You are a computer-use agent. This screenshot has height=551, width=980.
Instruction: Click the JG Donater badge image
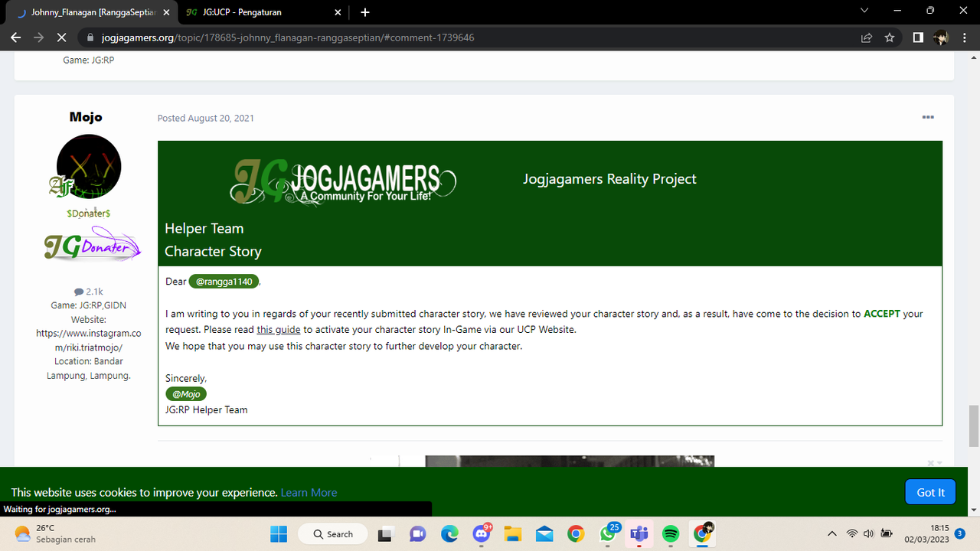[92, 244]
